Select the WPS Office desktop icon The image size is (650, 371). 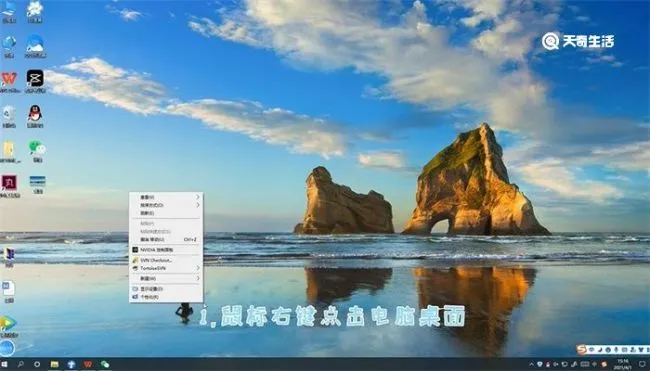[x=9, y=81]
